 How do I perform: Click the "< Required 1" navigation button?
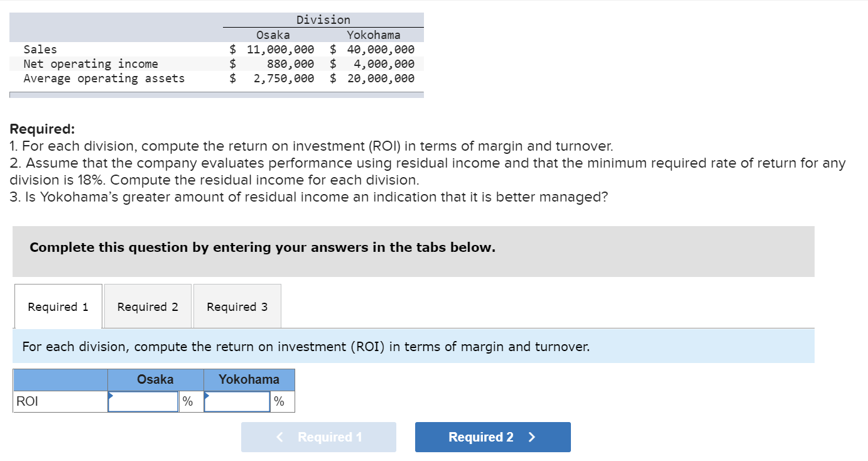click(318, 437)
